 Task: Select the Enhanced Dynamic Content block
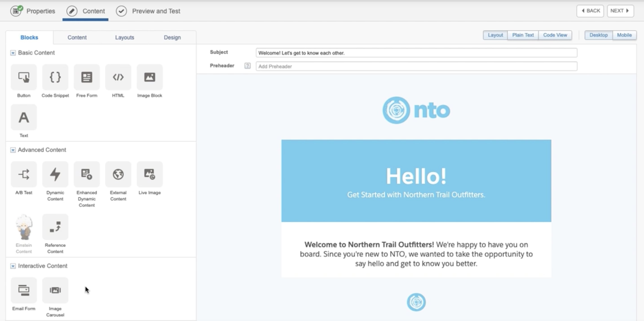[87, 174]
